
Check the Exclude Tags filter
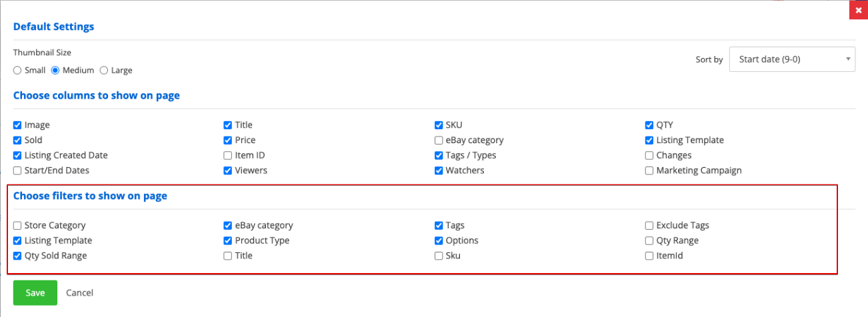point(649,226)
